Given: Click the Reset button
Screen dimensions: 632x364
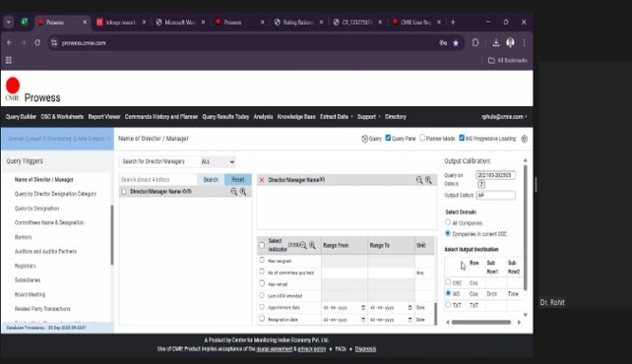Looking at the screenshot, I should [238, 180].
